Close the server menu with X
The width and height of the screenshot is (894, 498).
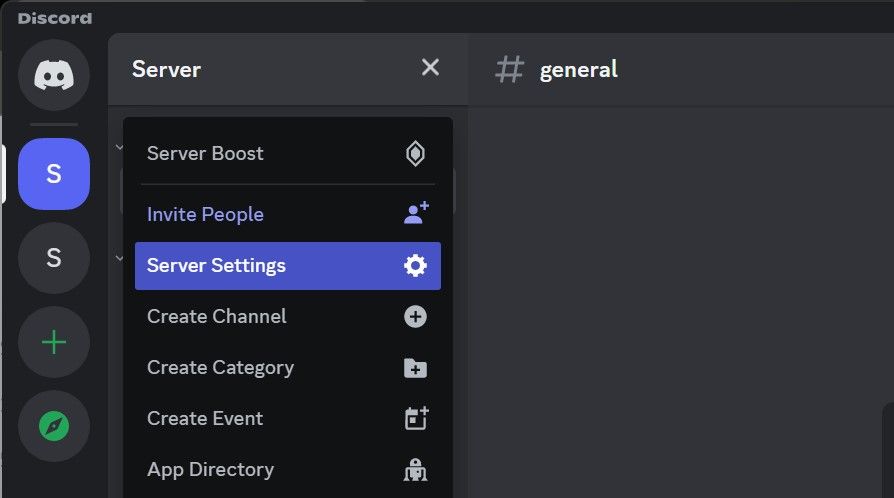pos(430,68)
